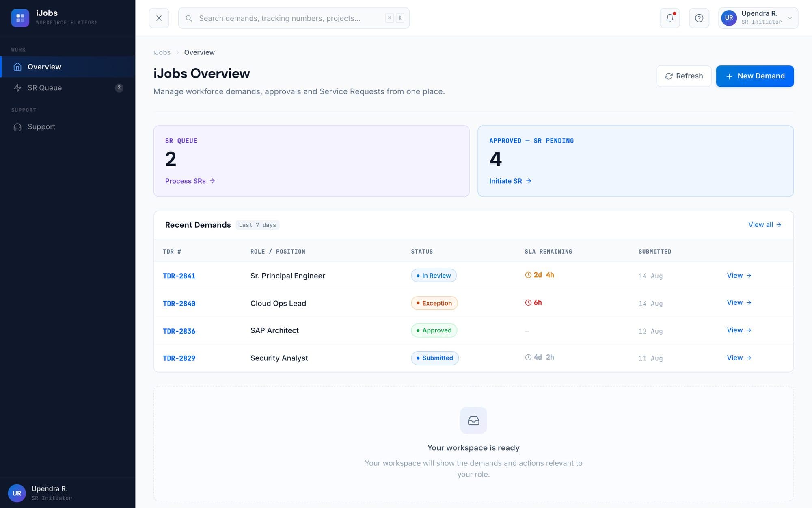Click the Initiate SR link
812x508 pixels.
coord(510,181)
